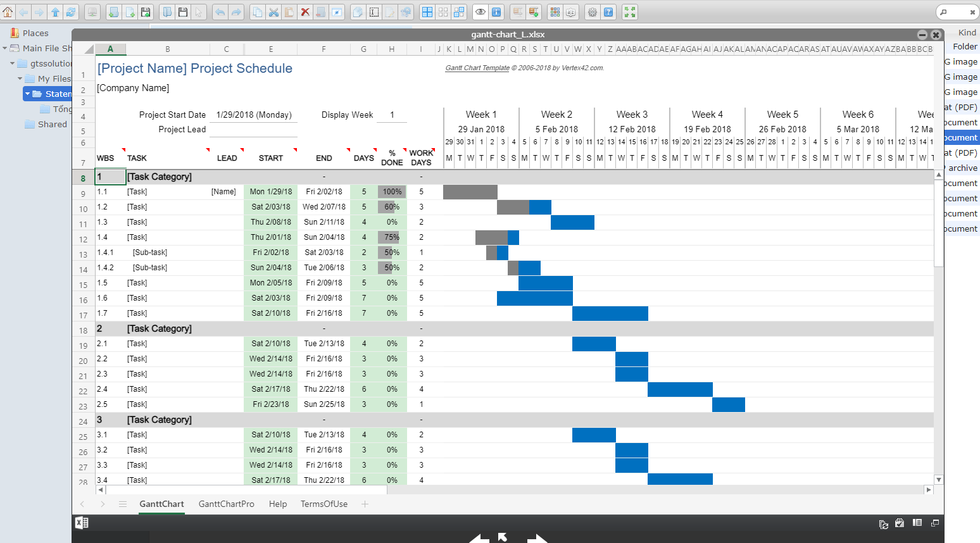Viewport: 980px width, 543px height.
Task: Open the Help sheet tab
Action: (278, 504)
